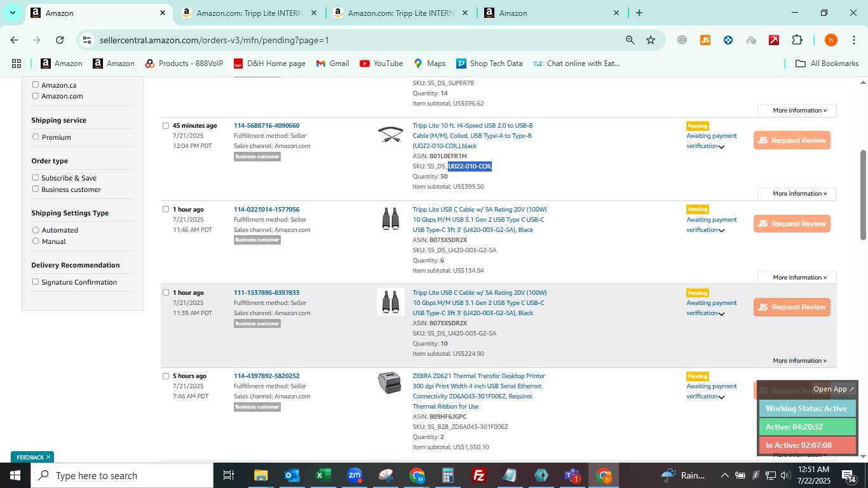This screenshot has width=868, height=488.
Task: Open the grey globe extension icon
Action: 682,40
